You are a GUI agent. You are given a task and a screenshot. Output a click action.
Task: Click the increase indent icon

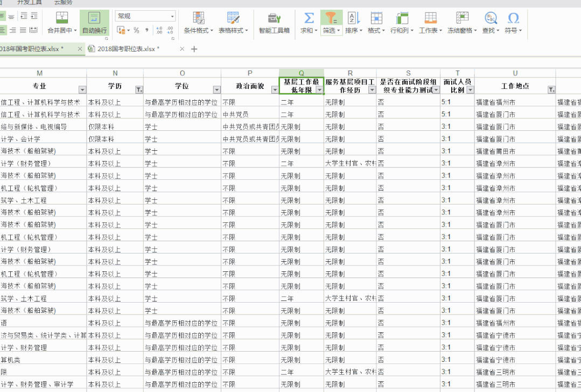(x=34, y=16)
